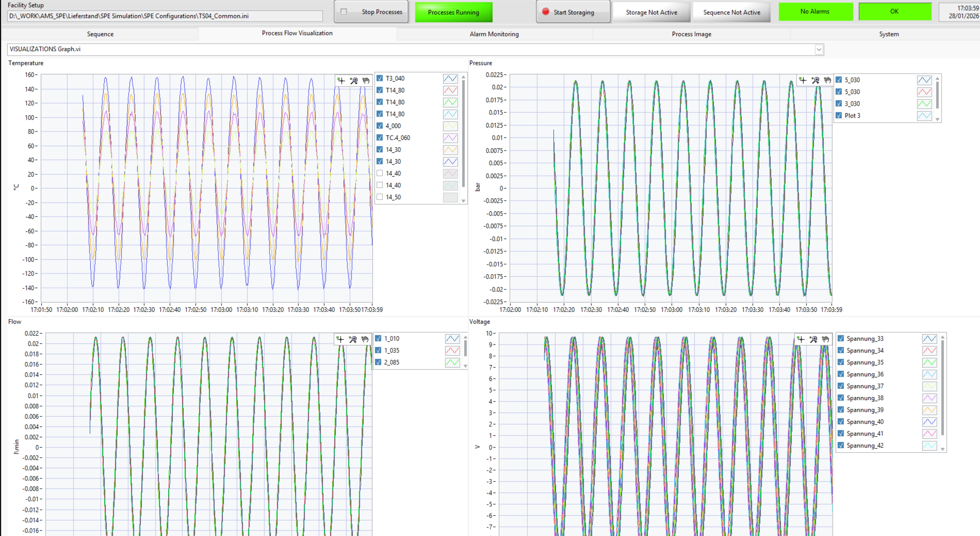The image size is (980, 536).
Task: Uncheck the T3_040 temperature plot
Action: (x=380, y=78)
